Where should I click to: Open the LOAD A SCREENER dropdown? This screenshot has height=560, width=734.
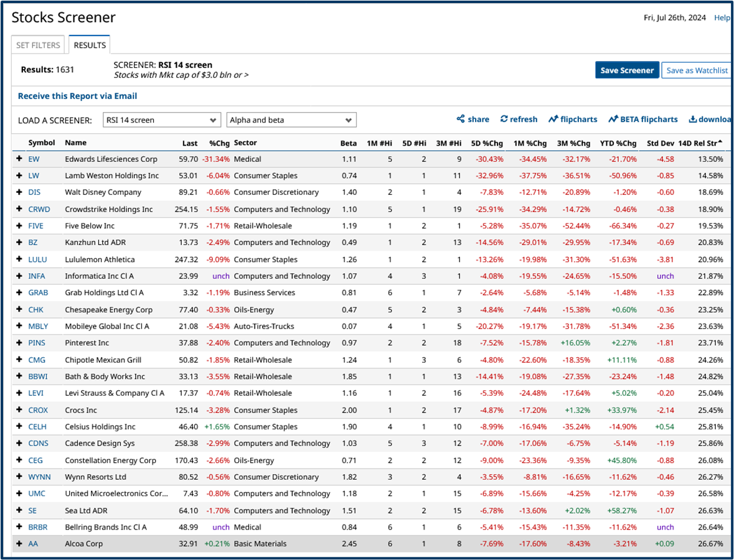(161, 119)
